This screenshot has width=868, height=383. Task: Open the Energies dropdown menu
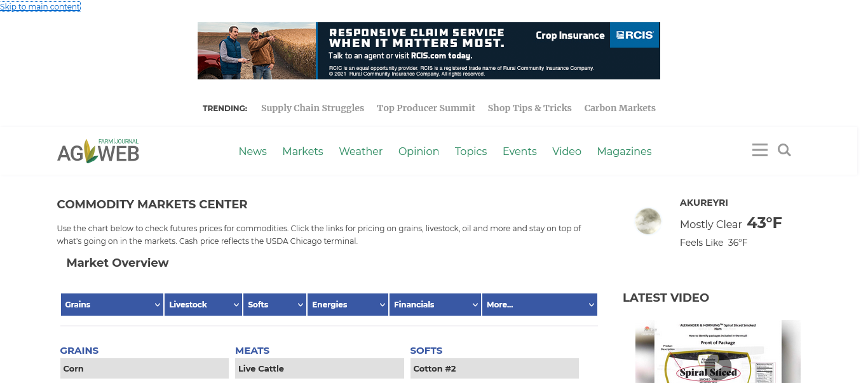pyautogui.click(x=348, y=304)
